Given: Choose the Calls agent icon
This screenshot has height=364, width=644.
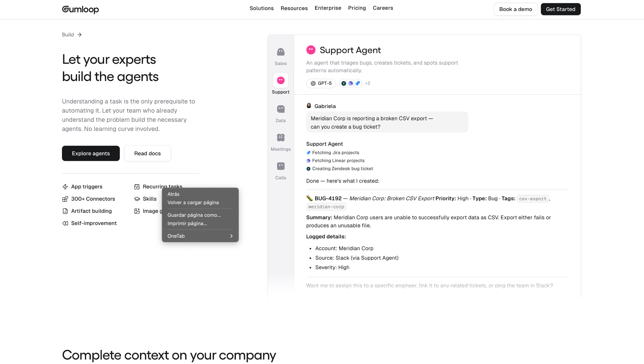Looking at the screenshot, I should coord(280,166).
